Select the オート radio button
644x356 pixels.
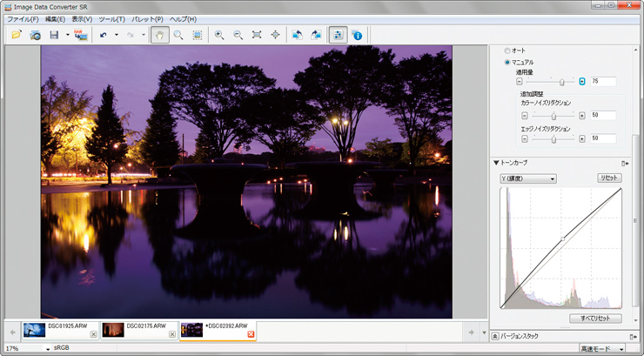pyautogui.click(x=508, y=50)
